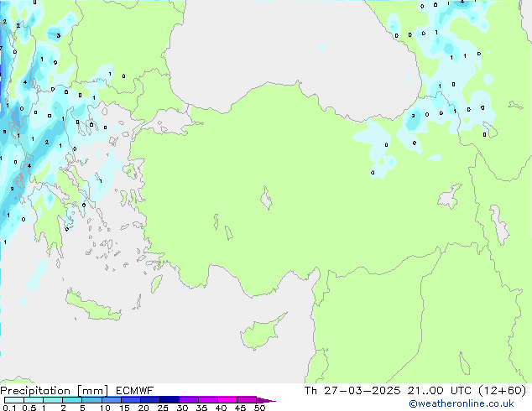Select the 'Th 27-03-2025' forecast date text
532x411 pixels.
tap(352, 391)
